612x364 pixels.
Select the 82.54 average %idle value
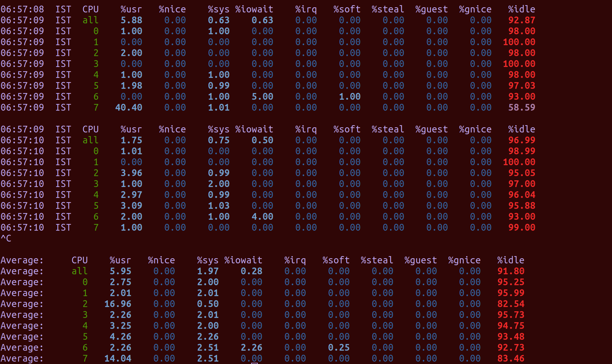pyautogui.click(x=511, y=304)
